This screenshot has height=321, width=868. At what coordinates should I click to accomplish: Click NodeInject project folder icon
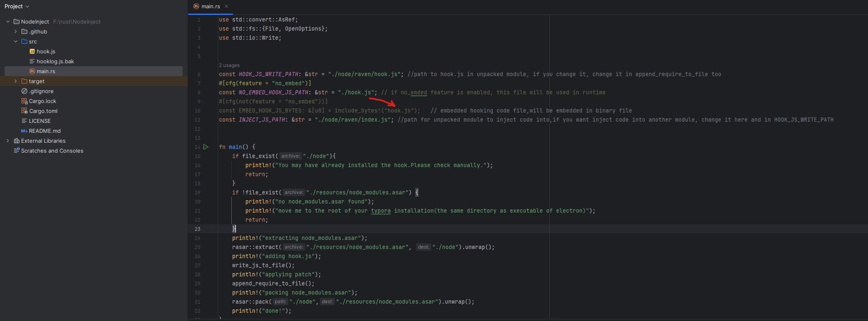tap(17, 22)
